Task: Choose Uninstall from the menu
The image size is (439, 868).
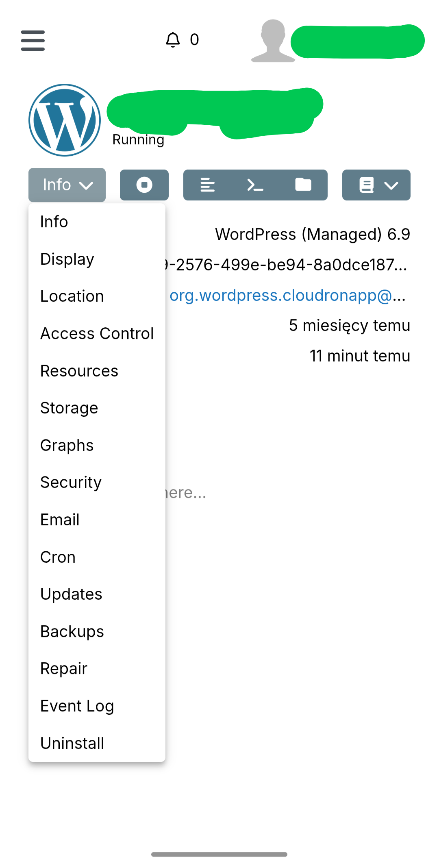Action: pos(72,743)
